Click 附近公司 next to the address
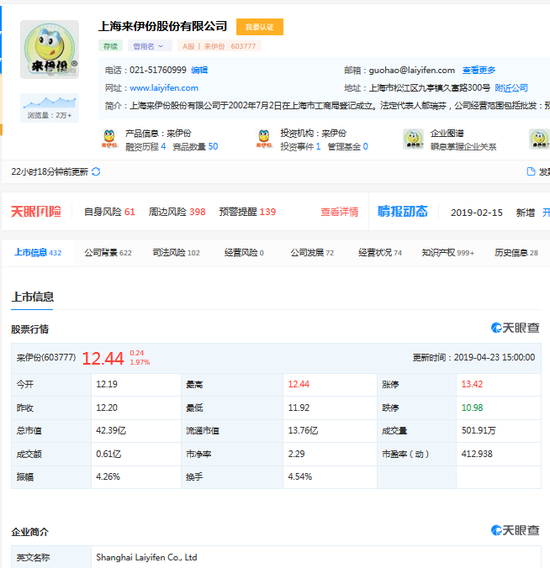The height and width of the screenshot is (568, 550). click(511, 88)
